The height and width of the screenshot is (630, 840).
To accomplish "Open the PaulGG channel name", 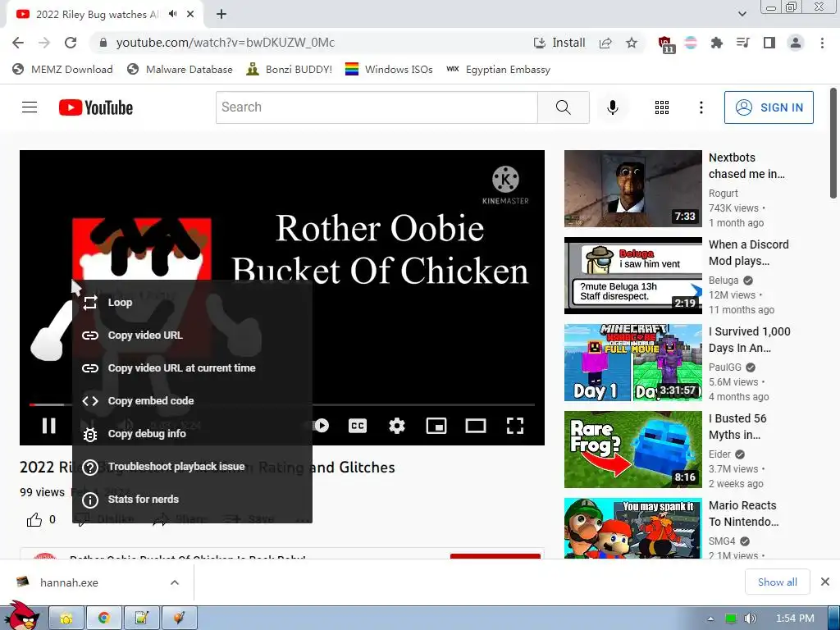I will pos(725,367).
